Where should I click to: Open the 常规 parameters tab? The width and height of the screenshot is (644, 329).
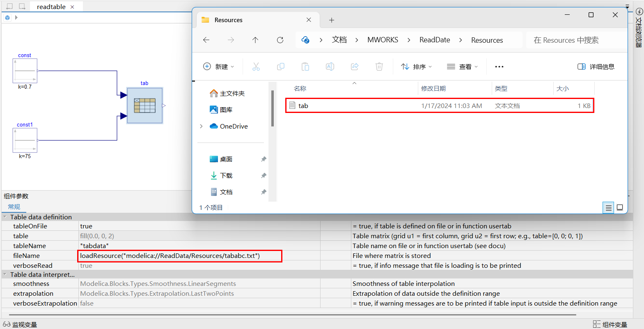pos(14,207)
